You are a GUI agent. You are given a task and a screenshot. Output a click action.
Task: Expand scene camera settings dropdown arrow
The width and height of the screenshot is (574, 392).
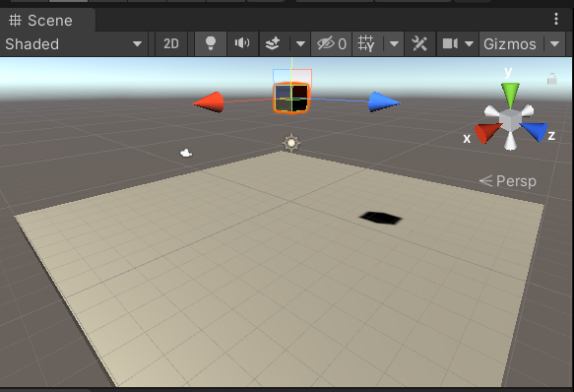coord(469,44)
